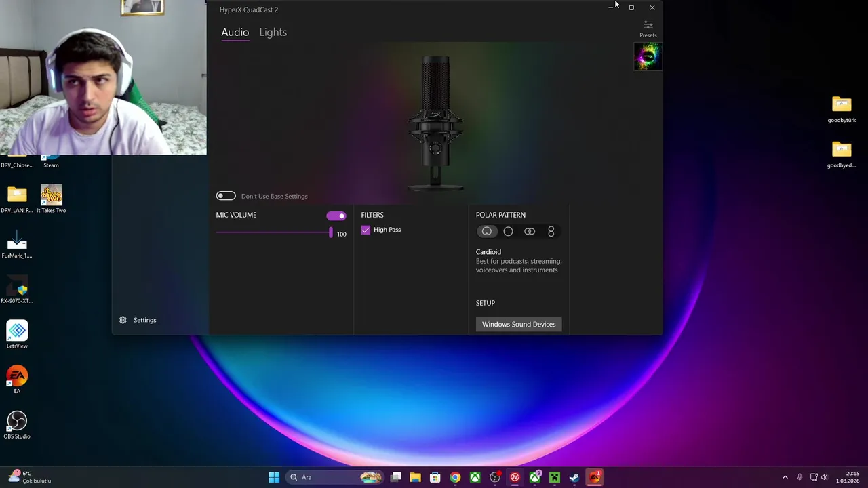This screenshot has width=868, height=488.
Task: Toggle Don't Use Base Settings switch
Action: pyautogui.click(x=226, y=196)
